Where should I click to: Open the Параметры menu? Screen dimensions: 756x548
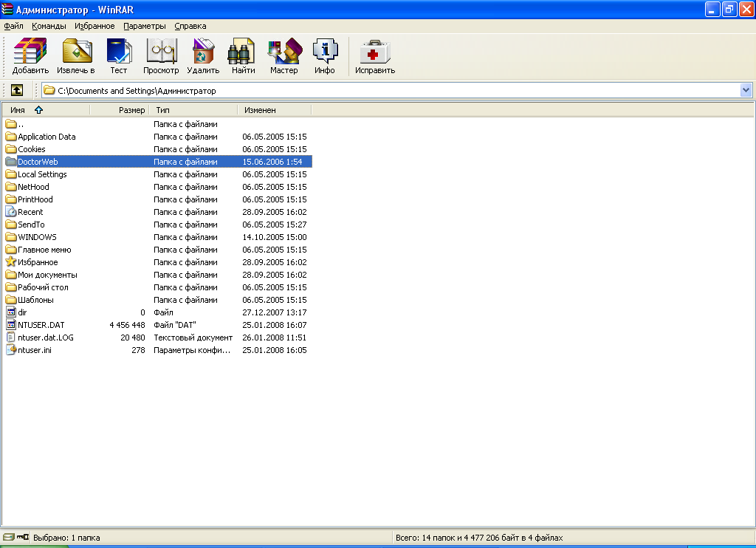click(x=145, y=26)
